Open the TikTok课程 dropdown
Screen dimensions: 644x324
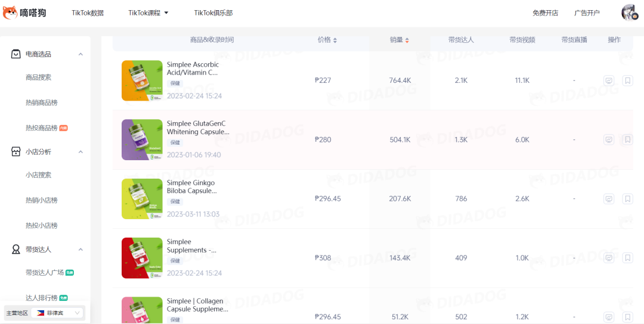(x=148, y=13)
